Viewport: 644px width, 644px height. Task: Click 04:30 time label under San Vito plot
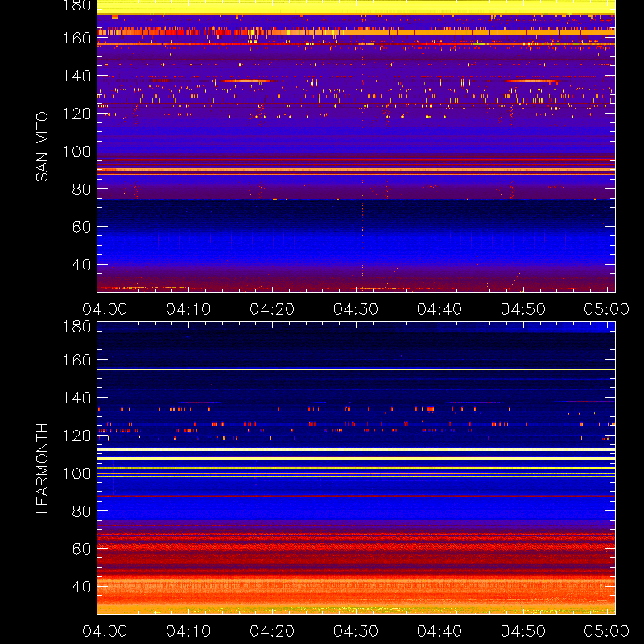pos(356,309)
